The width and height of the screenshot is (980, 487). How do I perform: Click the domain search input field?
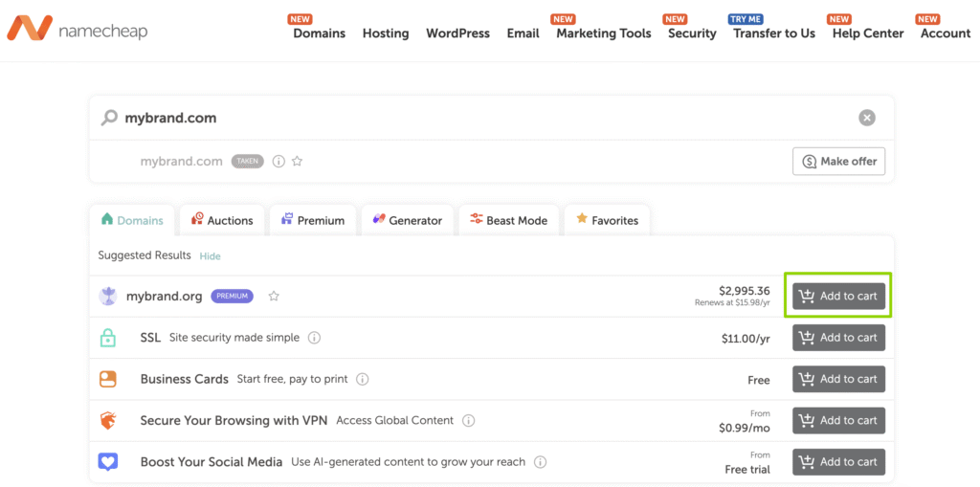[479, 118]
